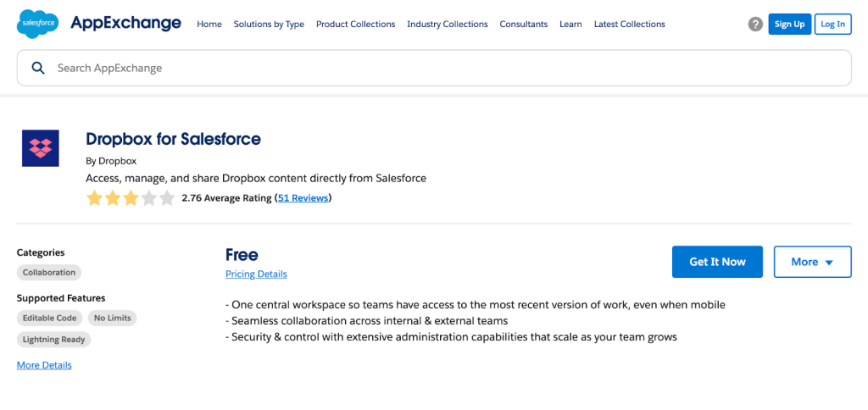Click the search magnifier icon
The width and height of the screenshot is (868, 410).
pos(37,68)
